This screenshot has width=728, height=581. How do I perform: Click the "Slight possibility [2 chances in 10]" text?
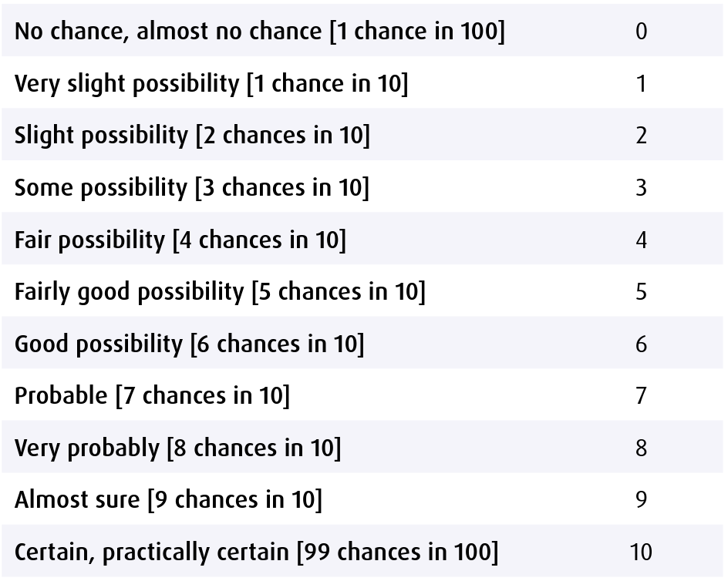coord(192,136)
